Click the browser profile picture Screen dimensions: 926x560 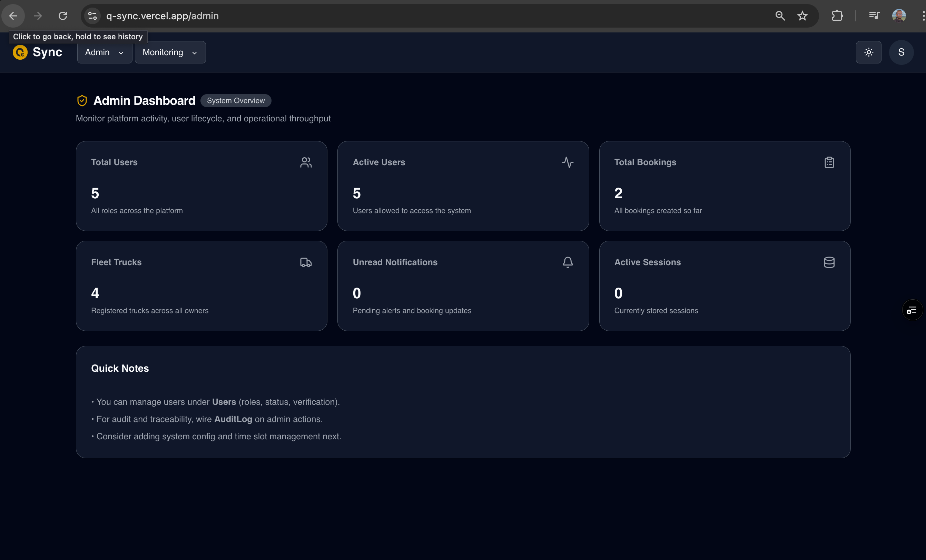[899, 16]
